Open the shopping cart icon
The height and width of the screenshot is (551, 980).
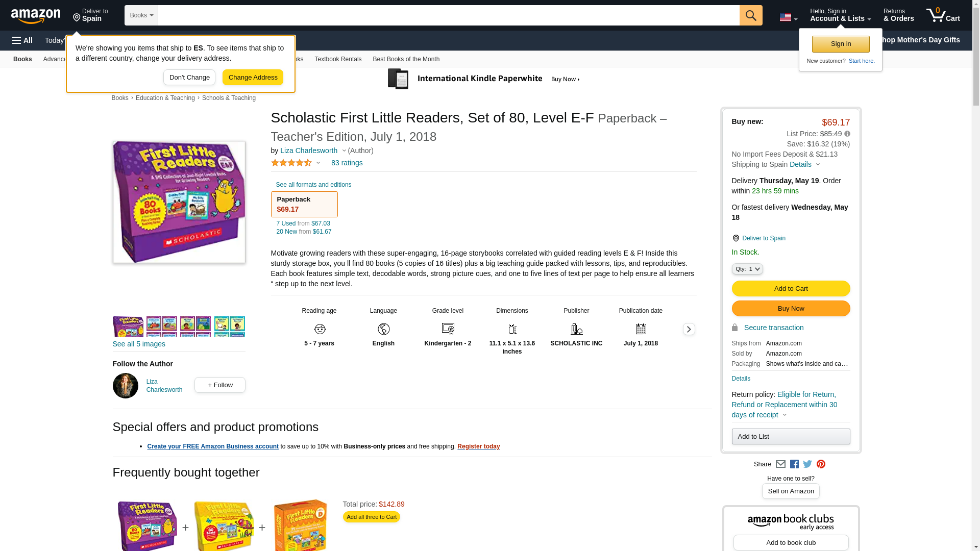(x=943, y=15)
